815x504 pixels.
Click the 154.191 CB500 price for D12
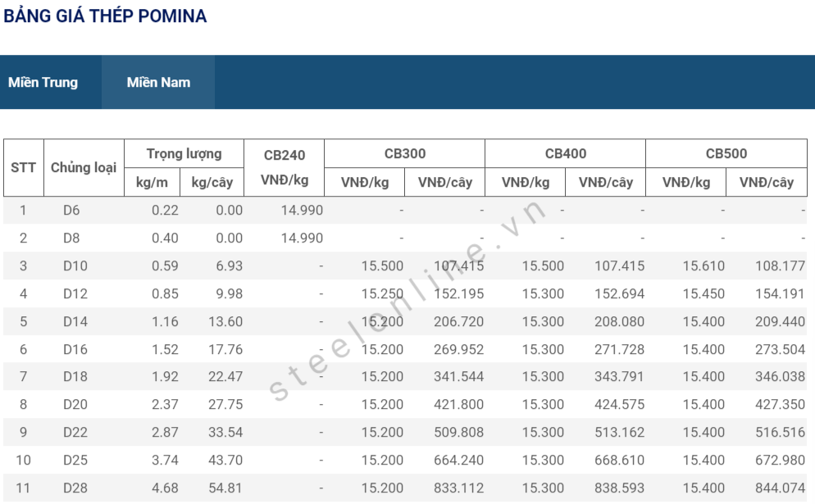pyautogui.click(x=780, y=293)
